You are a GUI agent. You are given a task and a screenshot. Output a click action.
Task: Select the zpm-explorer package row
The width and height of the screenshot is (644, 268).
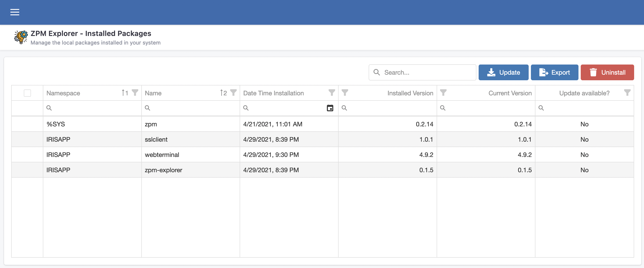pyautogui.click(x=164, y=170)
